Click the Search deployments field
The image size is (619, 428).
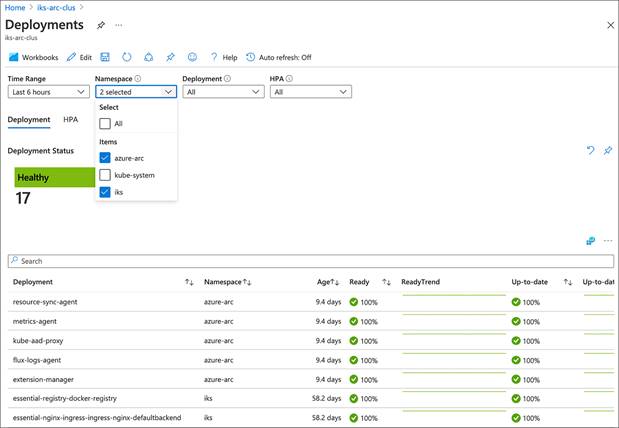pyautogui.click(x=311, y=261)
